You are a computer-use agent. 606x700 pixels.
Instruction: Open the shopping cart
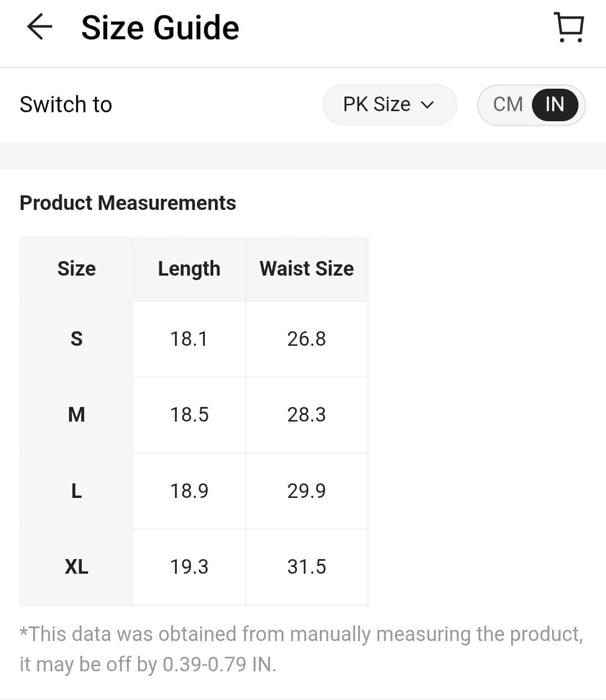[x=569, y=27]
